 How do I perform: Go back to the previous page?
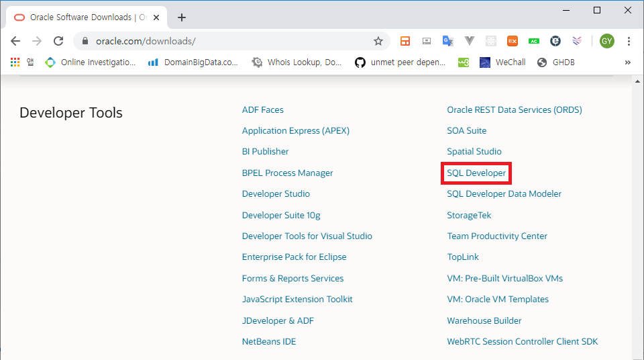(15, 41)
